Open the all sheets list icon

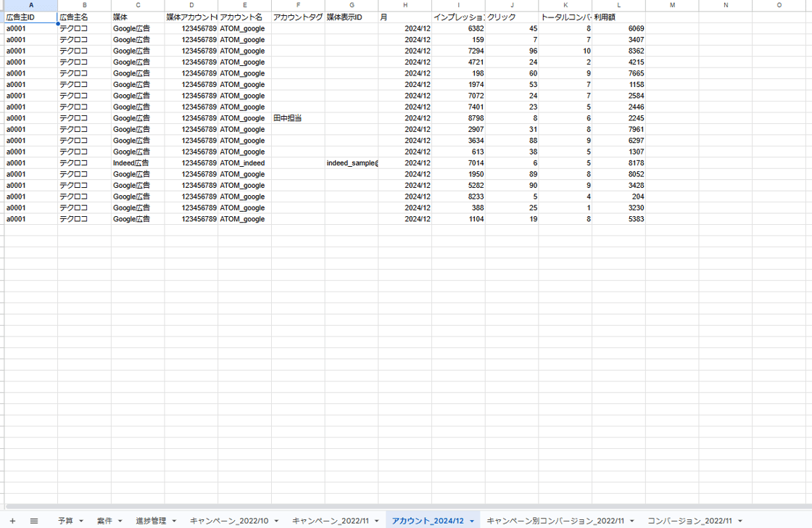click(34, 521)
